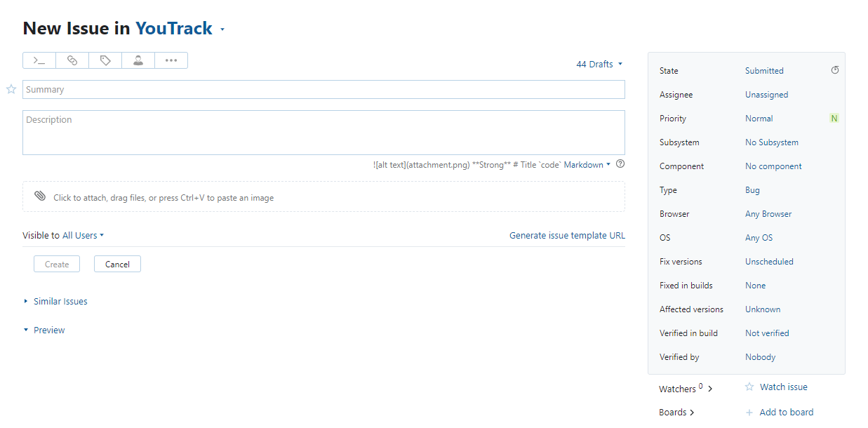Change Verified in build value Not verified
This screenshot has height=428, width=868.
[767, 333]
